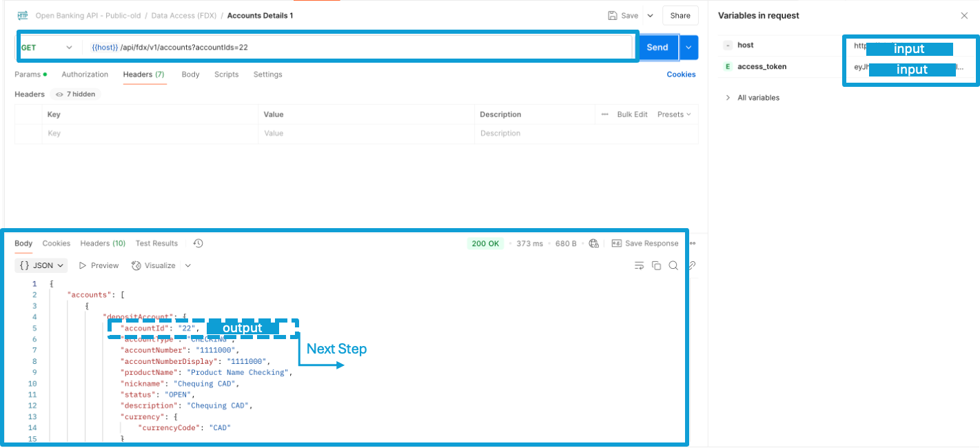Click the 200 OK status badge

[x=485, y=243]
